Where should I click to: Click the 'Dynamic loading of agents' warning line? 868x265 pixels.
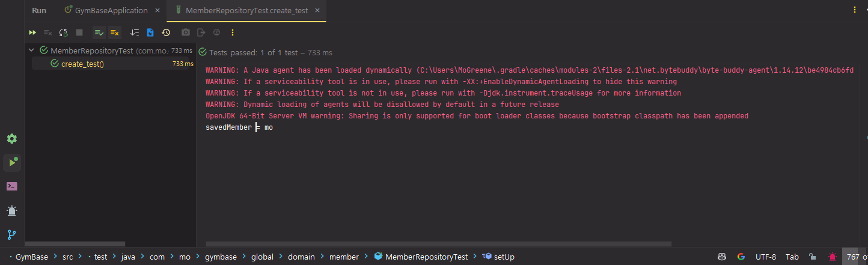click(x=382, y=105)
